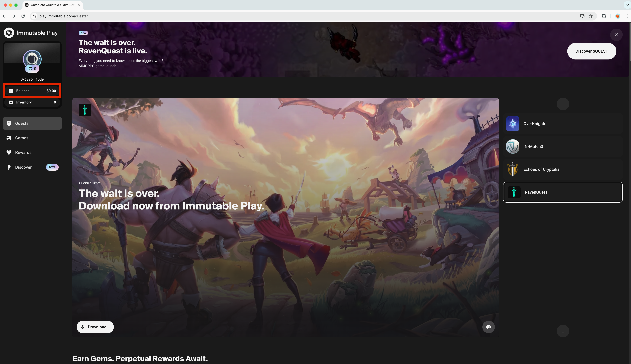Click the BETA badge next to Discover
The height and width of the screenshot is (364, 631).
[x=52, y=167]
